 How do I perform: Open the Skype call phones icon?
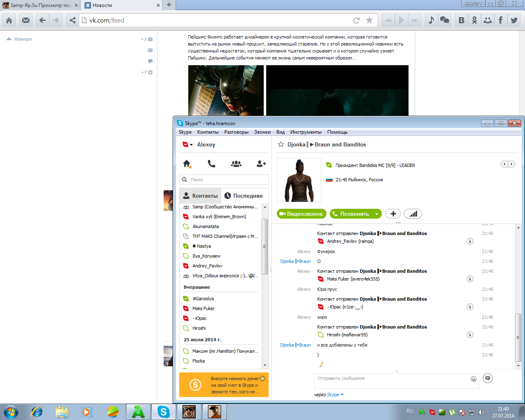212,164
